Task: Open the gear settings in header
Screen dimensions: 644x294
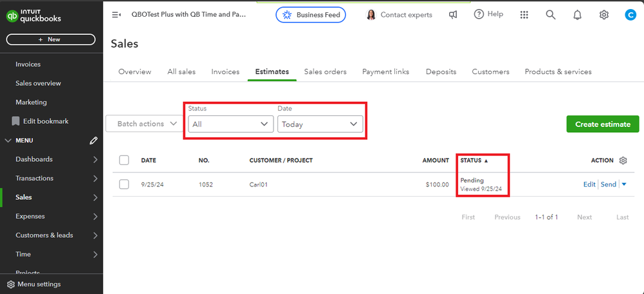Action: 604,15
